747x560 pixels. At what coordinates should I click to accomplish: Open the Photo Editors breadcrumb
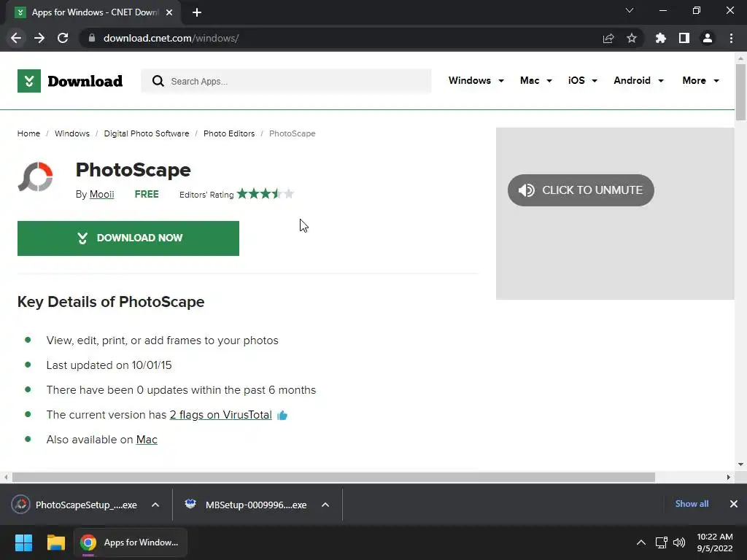pyautogui.click(x=229, y=134)
